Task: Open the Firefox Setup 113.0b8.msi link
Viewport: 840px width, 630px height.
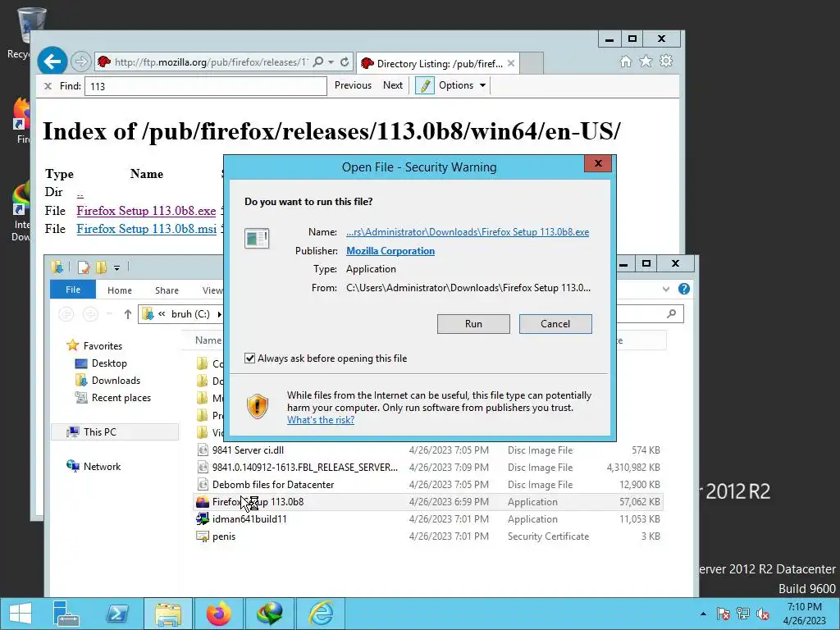Action: point(146,229)
